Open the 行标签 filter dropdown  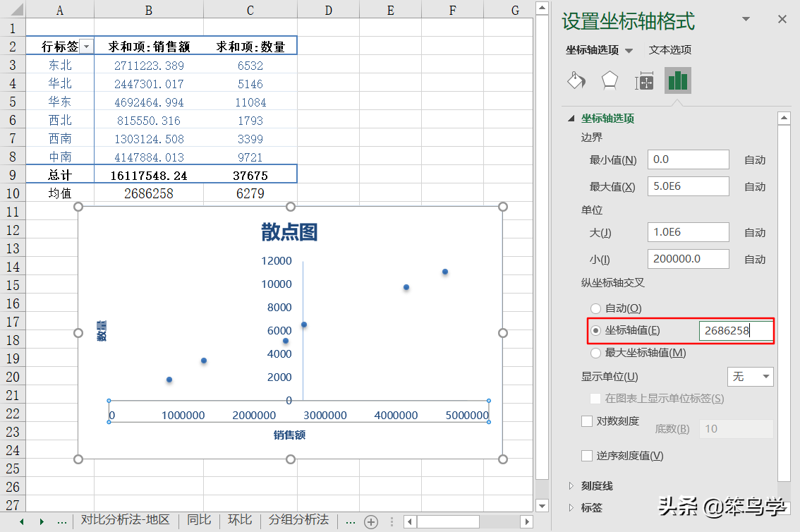[x=87, y=47]
